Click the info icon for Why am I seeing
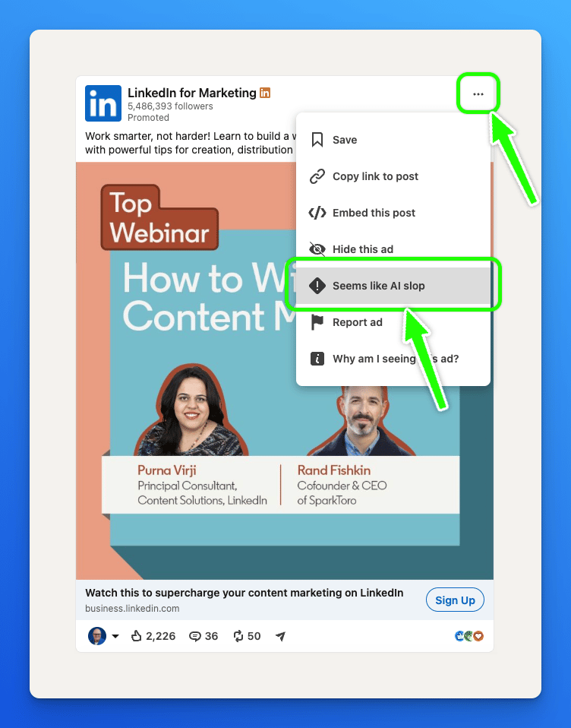571x728 pixels. [x=317, y=359]
